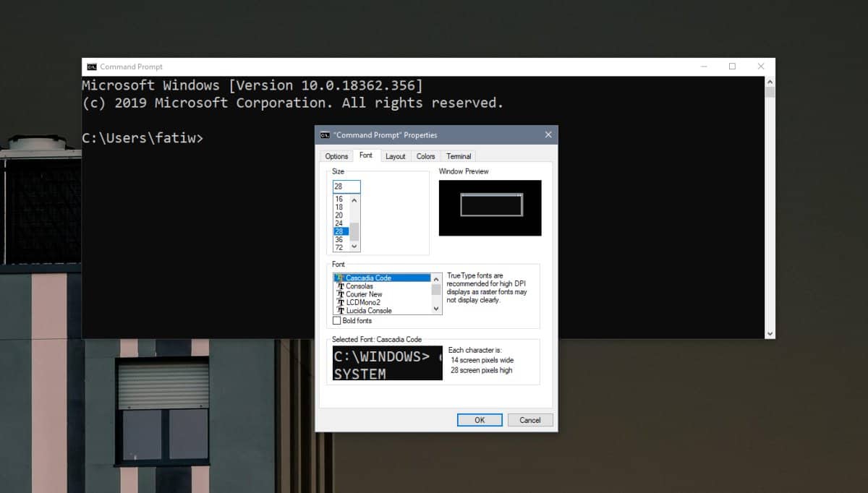The height and width of the screenshot is (493, 868).
Task: Click Command Prompt window scroll up arrow
Action: (x=770, y=82)
